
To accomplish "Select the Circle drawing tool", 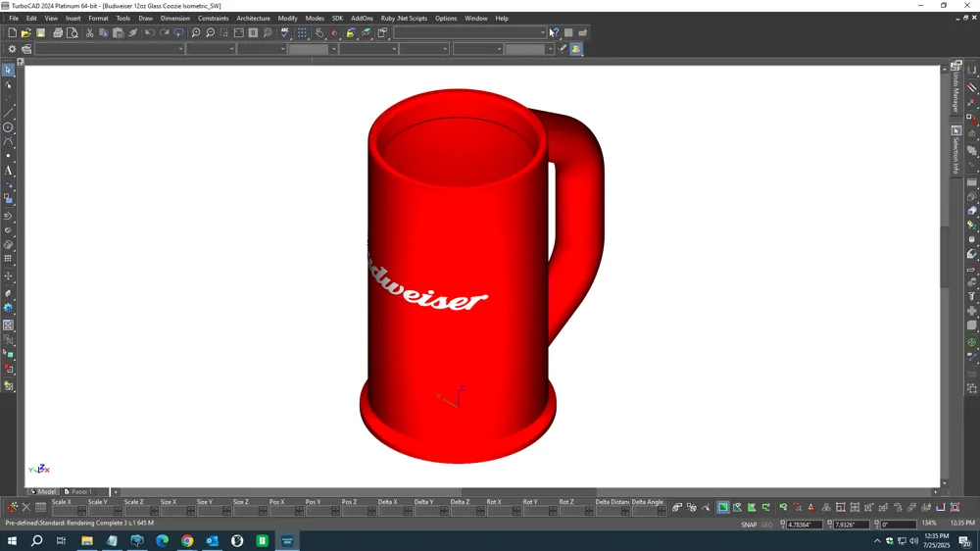I will (x=8, y=126).
